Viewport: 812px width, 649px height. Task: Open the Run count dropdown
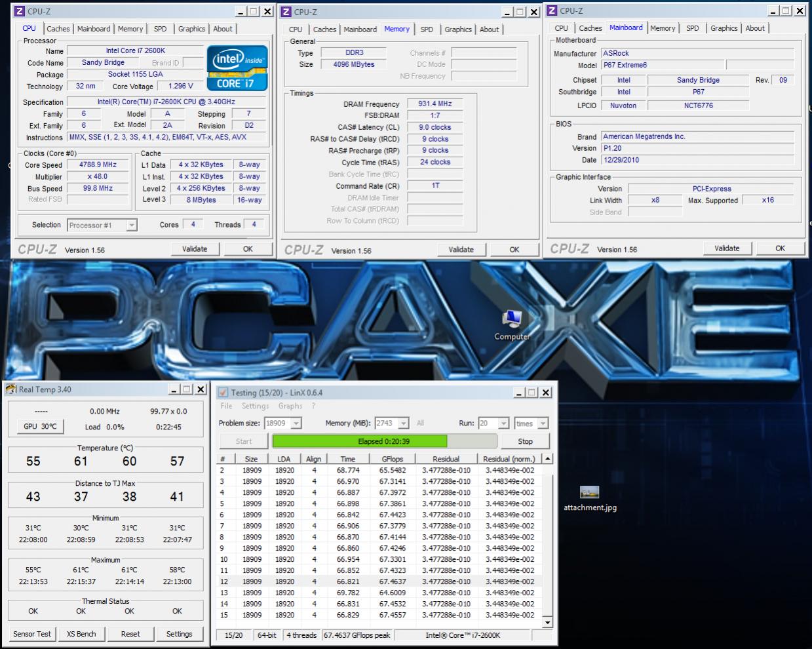[503, 423]
